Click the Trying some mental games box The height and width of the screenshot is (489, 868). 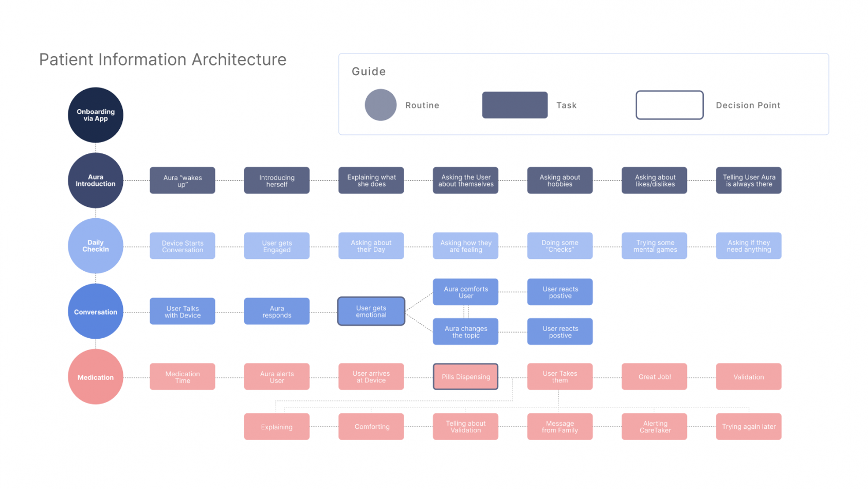(x=654, y=246)
